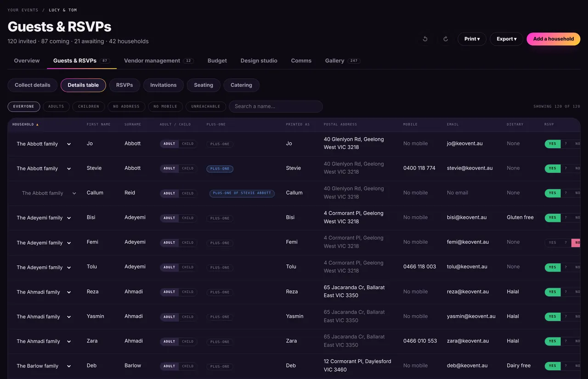
Task: Open the Print dropdown
Action: coord(472,39)
